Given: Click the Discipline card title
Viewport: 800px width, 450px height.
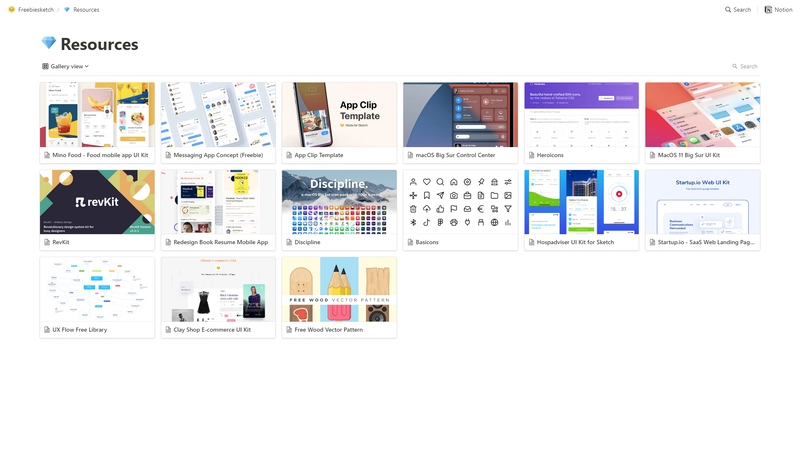Looking at the screenshot, I should pyautogui.click(x=307, y=242).
